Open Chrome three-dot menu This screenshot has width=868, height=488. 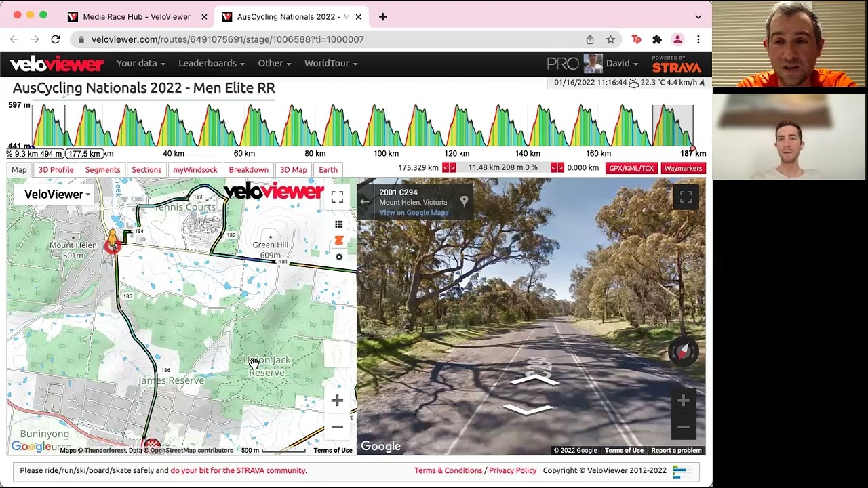(698, 39)
